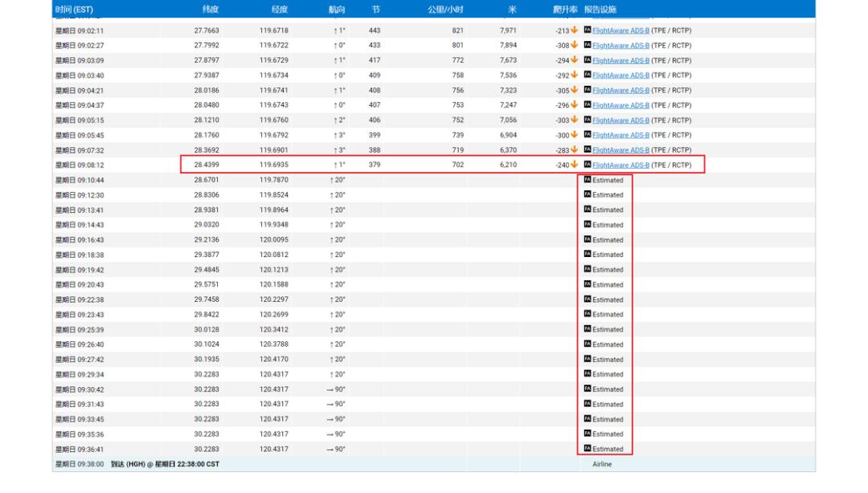This screenshot has width=868, height=493.
Task: Select latitude value 30.1024
Action: [207, 344]
